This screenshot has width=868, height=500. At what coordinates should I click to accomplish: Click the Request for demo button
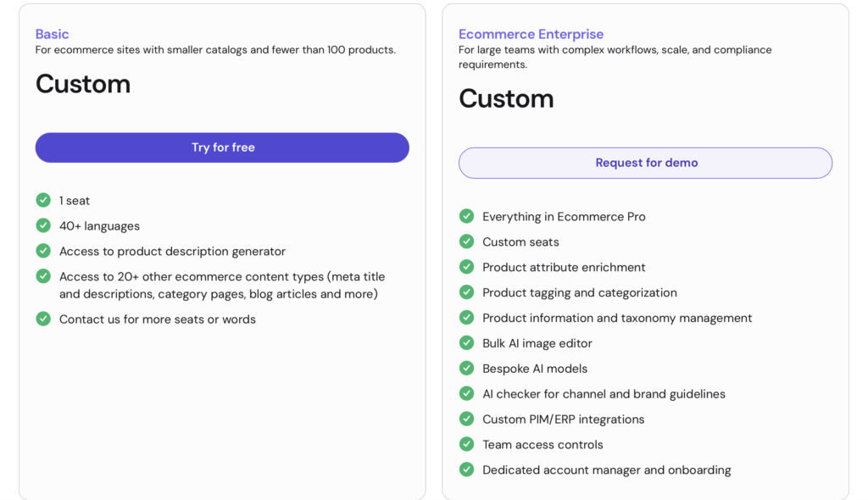pyautogui.click(x=645, y=163)
